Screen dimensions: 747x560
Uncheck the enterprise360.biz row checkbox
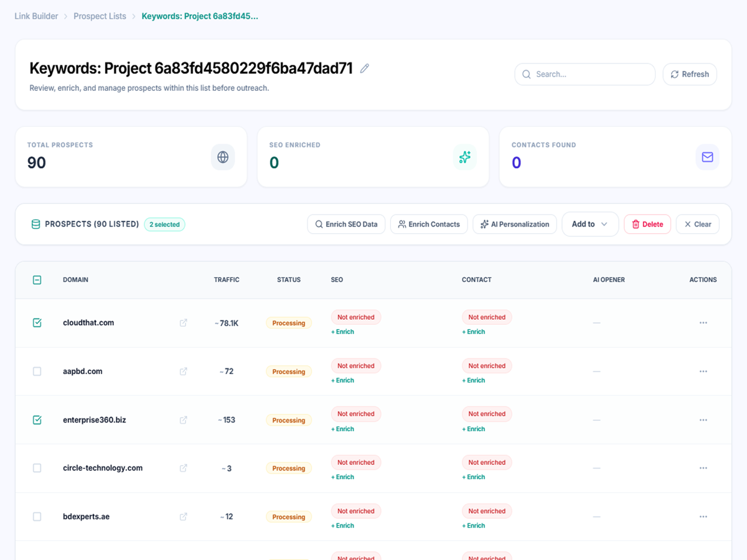tap(37, 420)
